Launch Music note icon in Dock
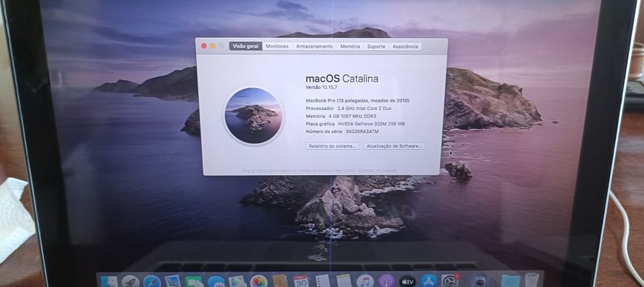The width and height of the screenshot is (644, 287). [x=365, y=281]
